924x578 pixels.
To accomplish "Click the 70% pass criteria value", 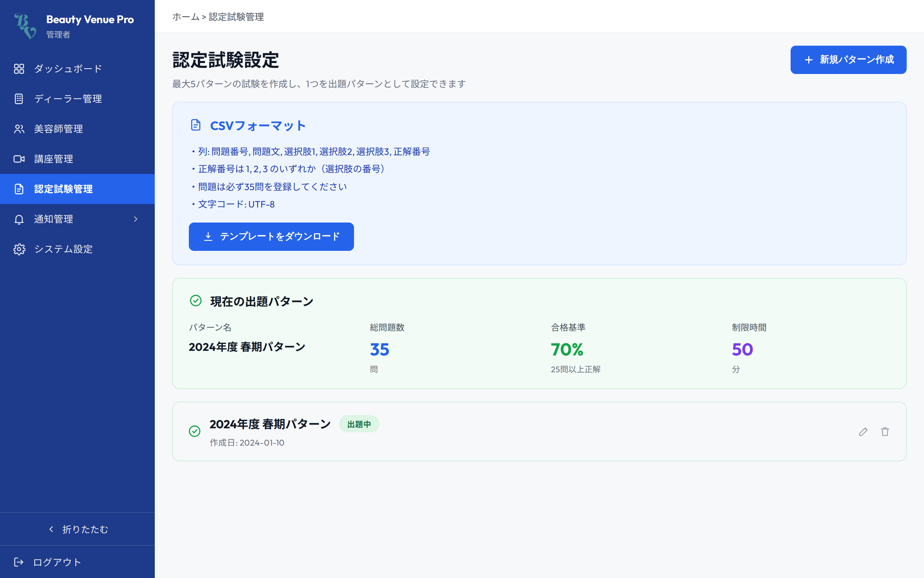I will pyautogui.click(x=567, y=349).
